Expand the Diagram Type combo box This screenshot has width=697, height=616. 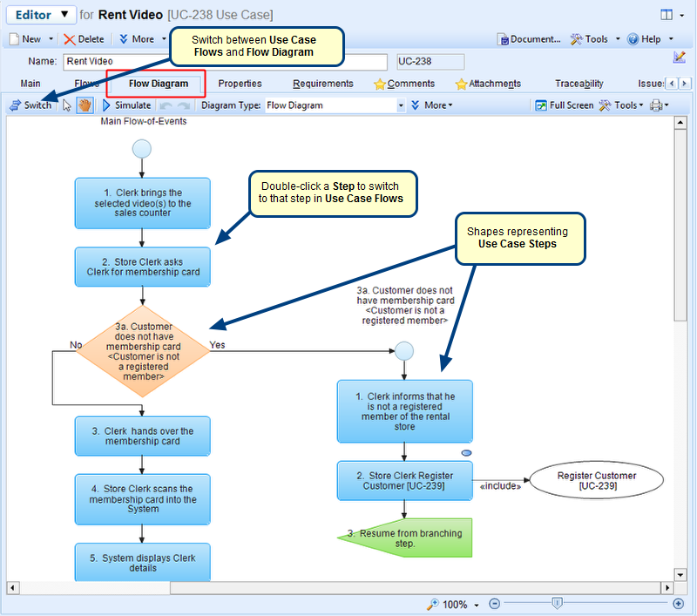[401, 105]
